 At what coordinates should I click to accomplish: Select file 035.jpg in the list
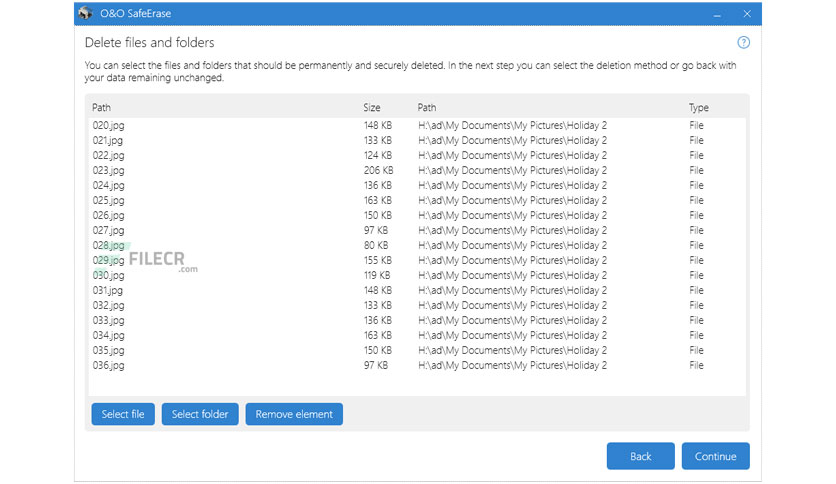click(108, 350)
